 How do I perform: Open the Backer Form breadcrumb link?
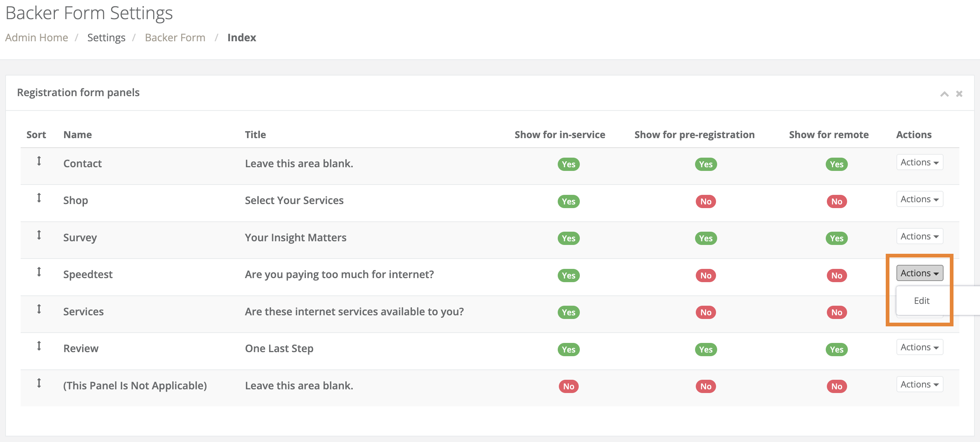point(175,38)
